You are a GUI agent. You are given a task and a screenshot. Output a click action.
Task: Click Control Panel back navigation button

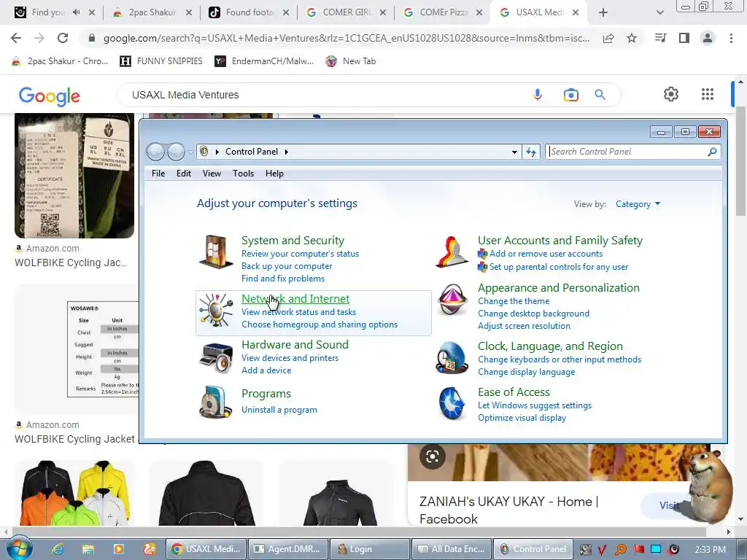pos(155,152)
